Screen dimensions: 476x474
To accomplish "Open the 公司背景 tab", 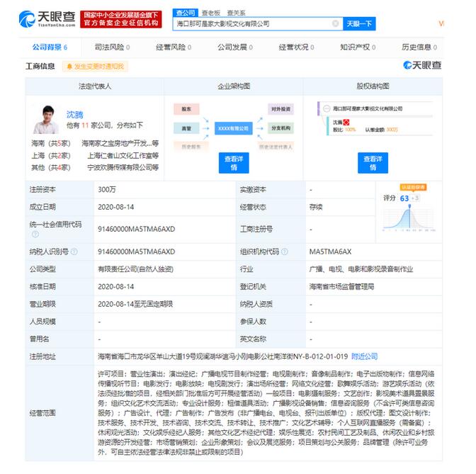I will pyautogui.click(x=50, y=47).
